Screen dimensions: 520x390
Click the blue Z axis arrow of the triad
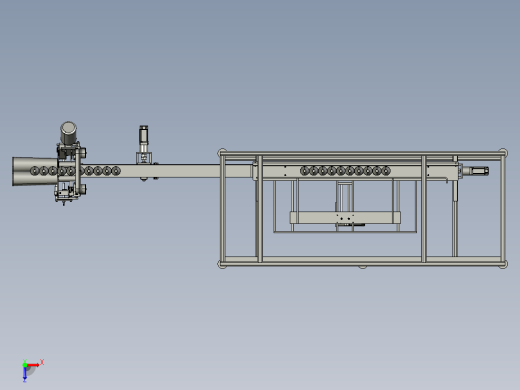coord(25,374)
